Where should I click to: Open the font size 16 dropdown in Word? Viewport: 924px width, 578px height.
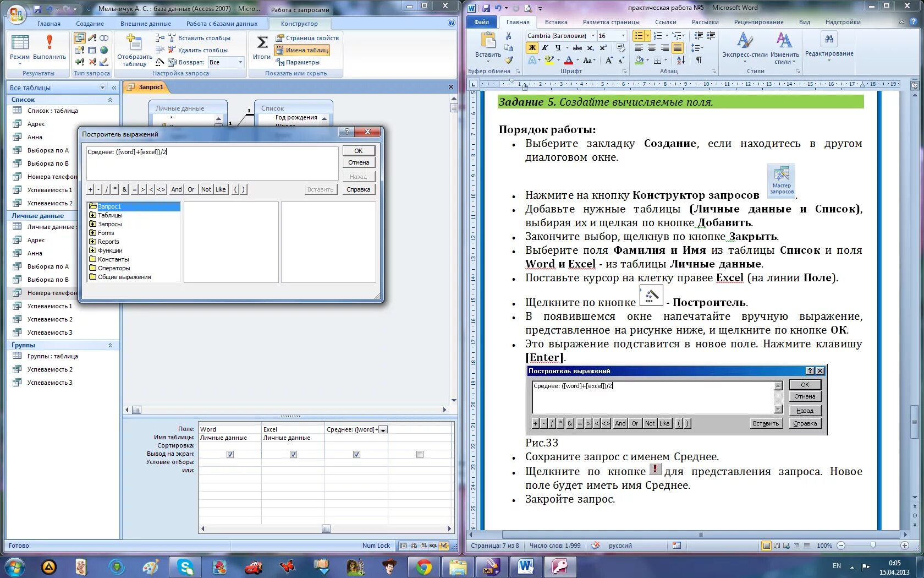click(x=623, y=36)
